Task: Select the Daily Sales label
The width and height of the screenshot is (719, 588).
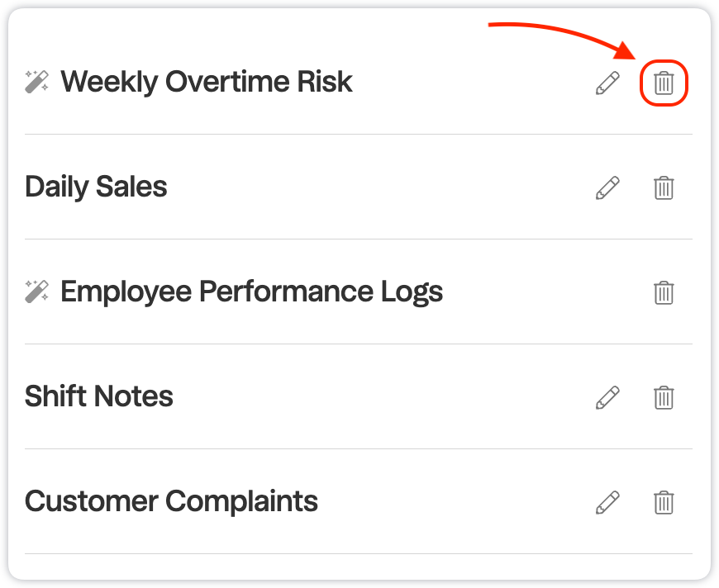Action: click(96, 187)
